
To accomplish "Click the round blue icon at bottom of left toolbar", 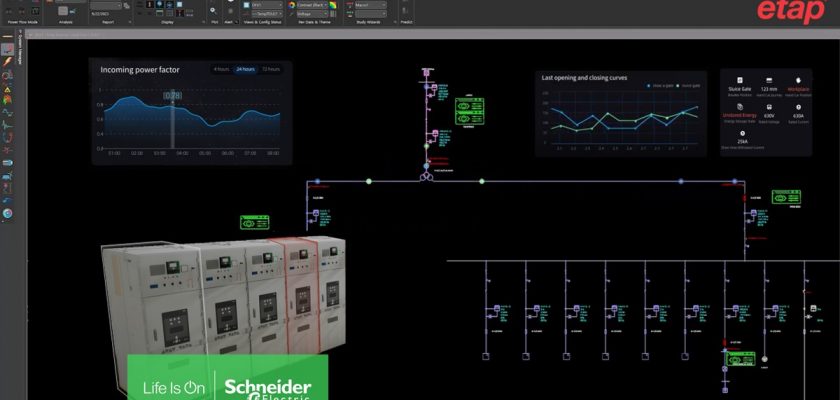I will (x=8, y=213).
